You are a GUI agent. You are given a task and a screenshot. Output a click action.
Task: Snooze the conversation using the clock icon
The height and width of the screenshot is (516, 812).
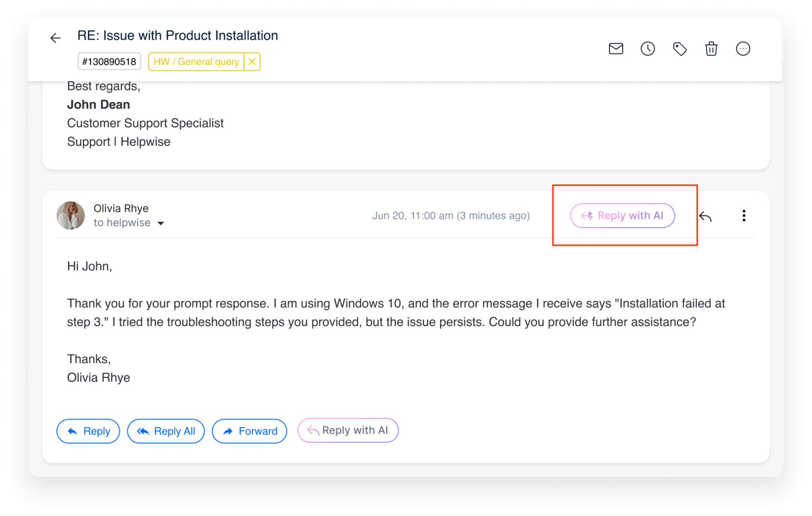click(x=647, y=49)
